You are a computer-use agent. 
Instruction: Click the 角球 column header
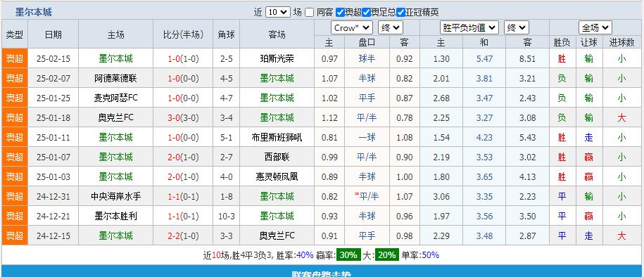pos(227,35)
